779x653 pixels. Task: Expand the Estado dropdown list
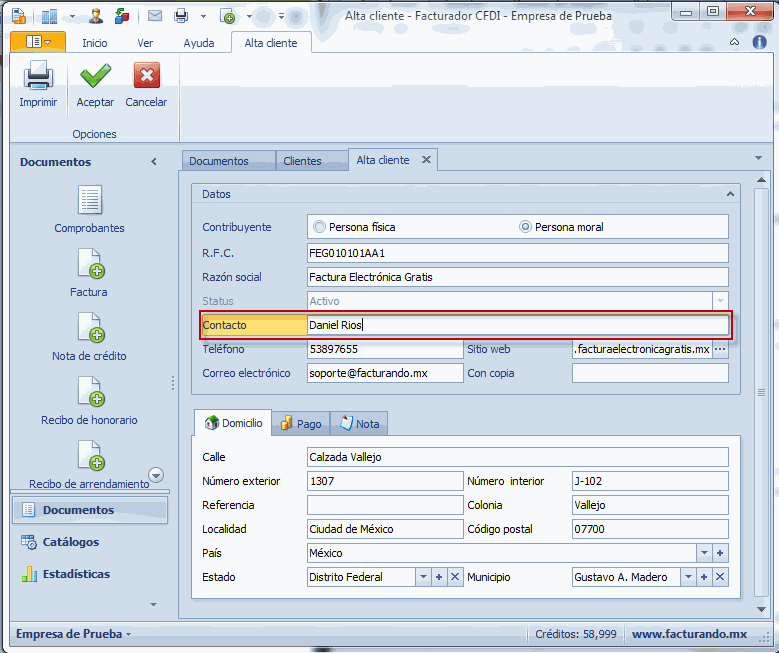coord(423,577)
